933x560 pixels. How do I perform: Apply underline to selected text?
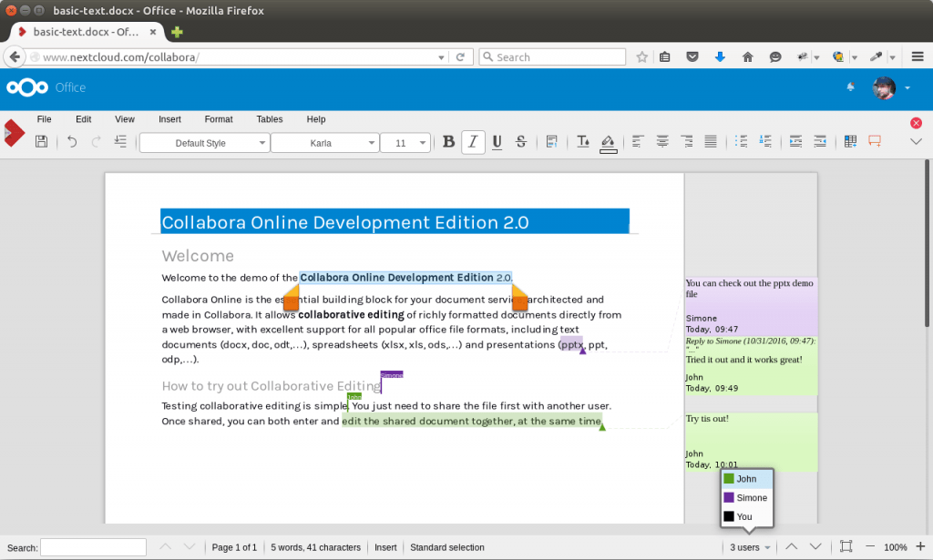497,141
